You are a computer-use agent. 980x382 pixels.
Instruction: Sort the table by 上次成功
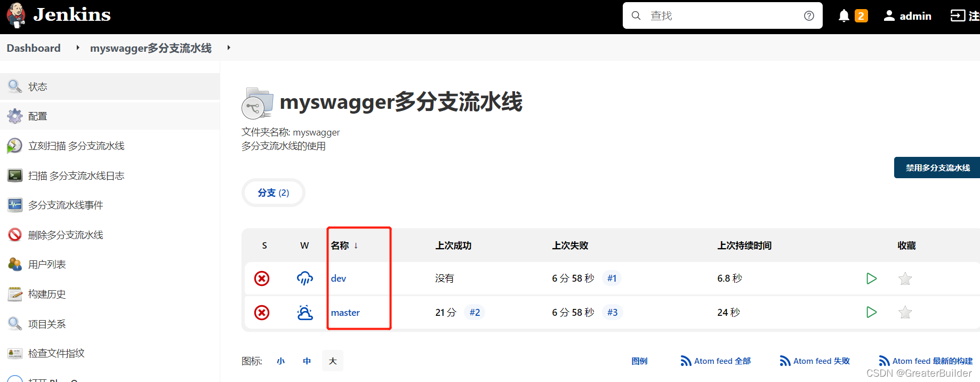pyautogui.click(x=453, y=245)
